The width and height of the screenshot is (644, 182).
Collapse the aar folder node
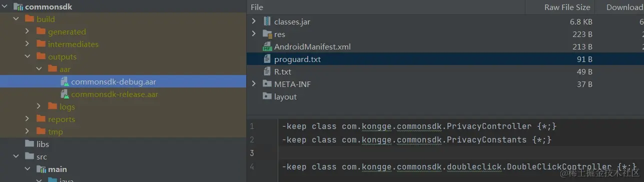click(x=40, y=69)
